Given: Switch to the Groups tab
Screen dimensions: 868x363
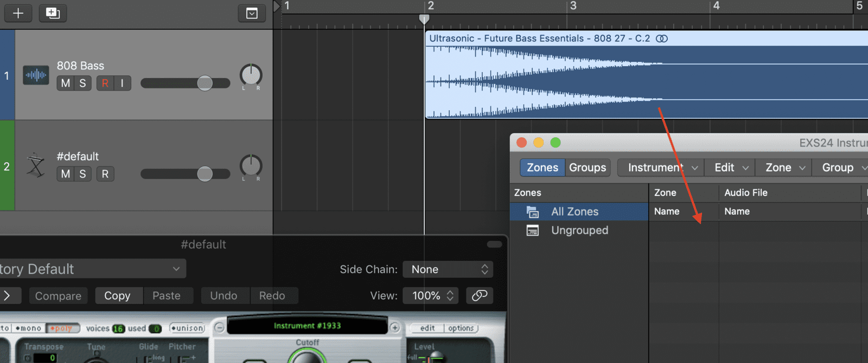Looking at the screenshot, I should pyautogui.click(x=587, y=168).
